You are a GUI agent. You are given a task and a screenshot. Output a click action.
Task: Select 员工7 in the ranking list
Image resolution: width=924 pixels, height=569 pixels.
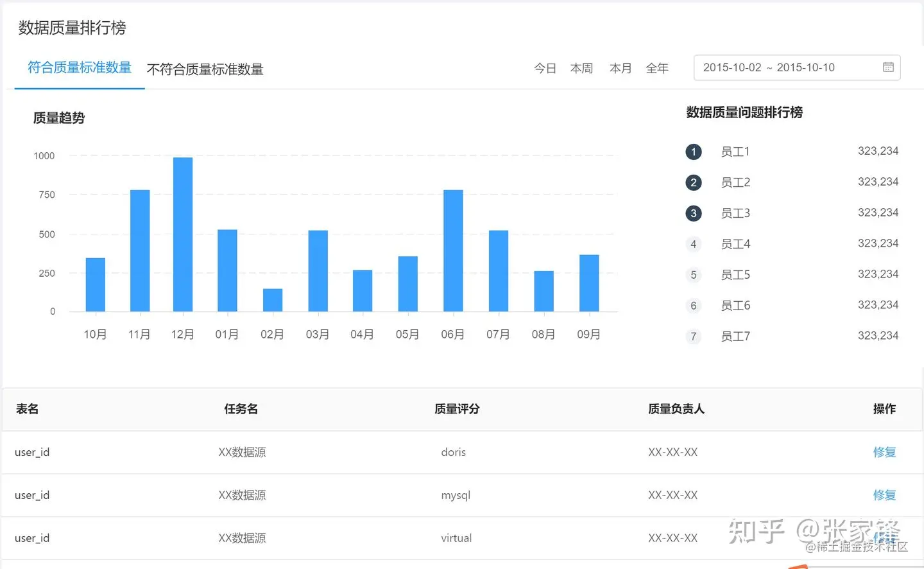735,337
